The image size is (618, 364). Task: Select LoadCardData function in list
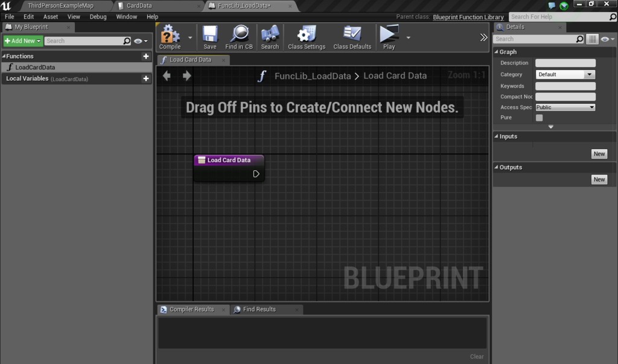click(x=77, y=68)
